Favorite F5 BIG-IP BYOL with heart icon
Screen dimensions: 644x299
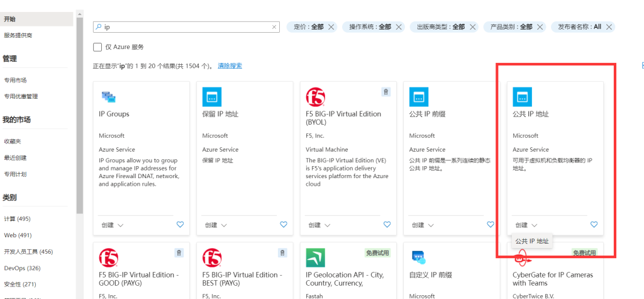pos(387,225)
